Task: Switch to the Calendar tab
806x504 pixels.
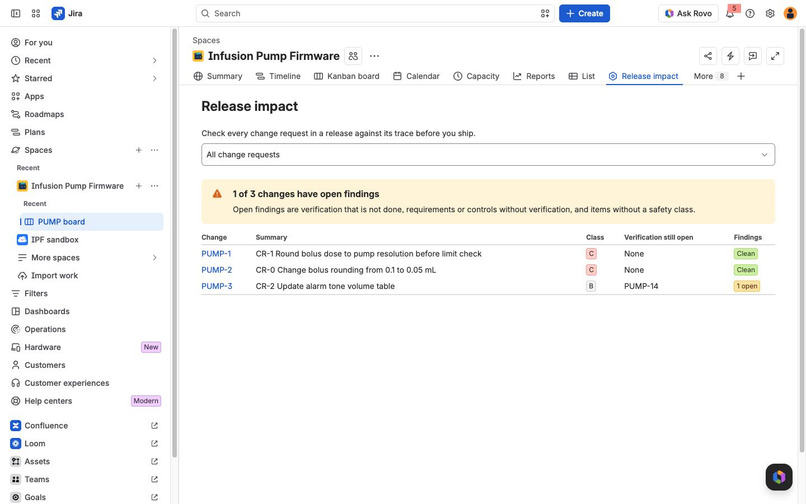Action: 416,76
